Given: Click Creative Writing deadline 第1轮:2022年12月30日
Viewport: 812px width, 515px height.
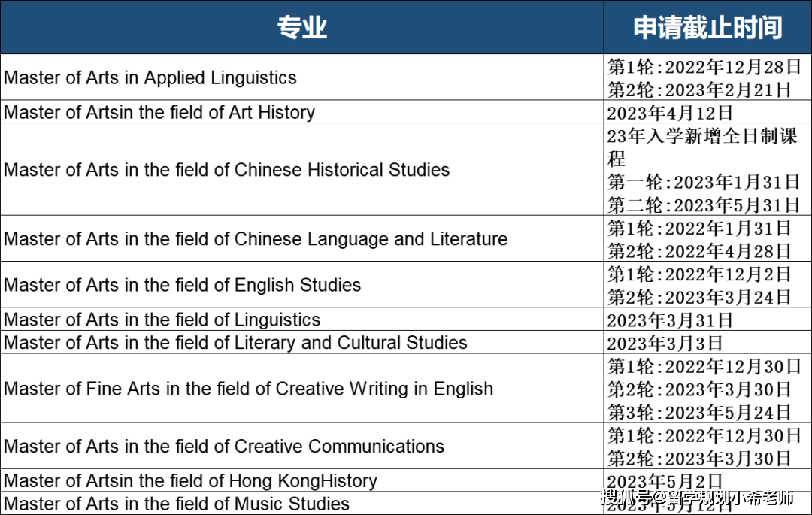Looking at the screenshot, I should (704, 366).
